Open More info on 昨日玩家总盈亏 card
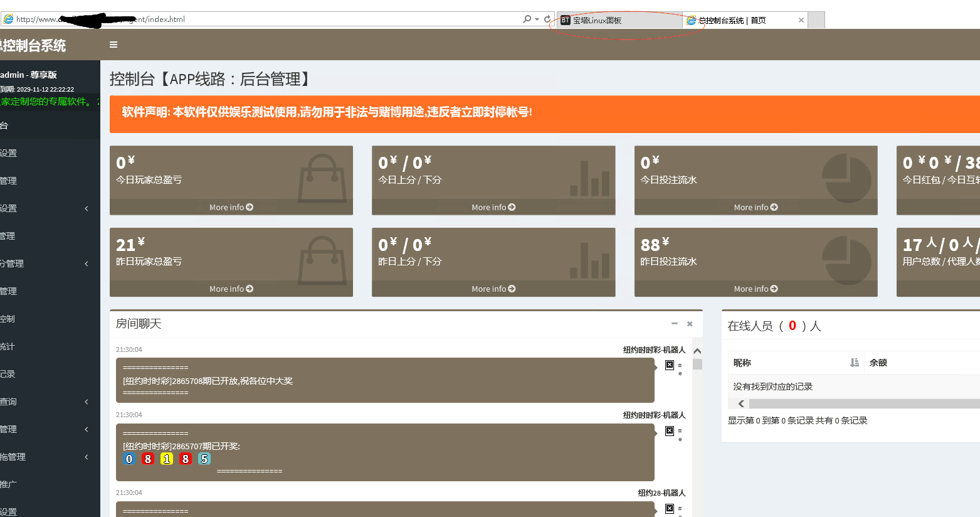Image resolution: width=980 pixels, height=517 pixels. pos(231,289)
